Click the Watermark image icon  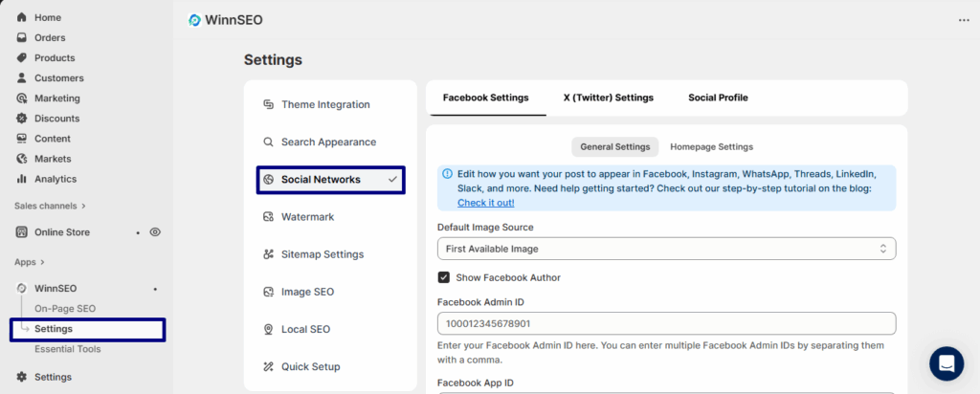pos(268,217)
